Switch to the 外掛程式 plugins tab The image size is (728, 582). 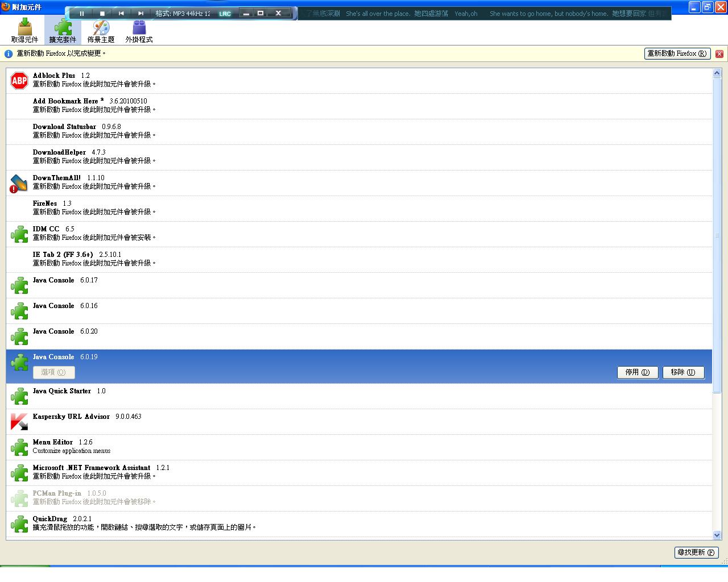click(139, 31)
